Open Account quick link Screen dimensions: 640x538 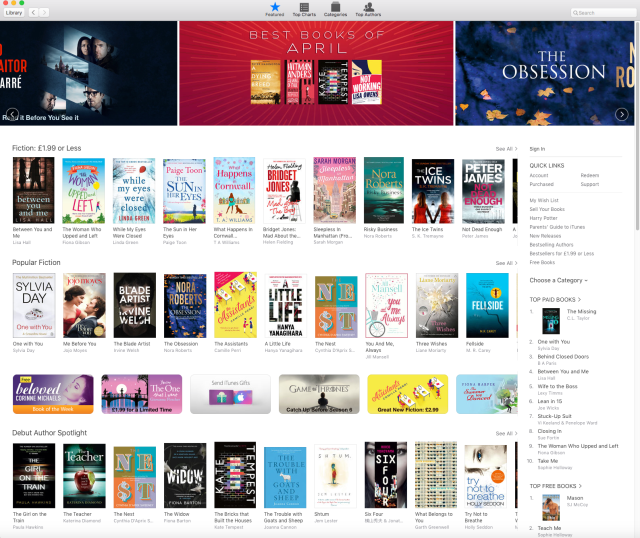point(539,175)
